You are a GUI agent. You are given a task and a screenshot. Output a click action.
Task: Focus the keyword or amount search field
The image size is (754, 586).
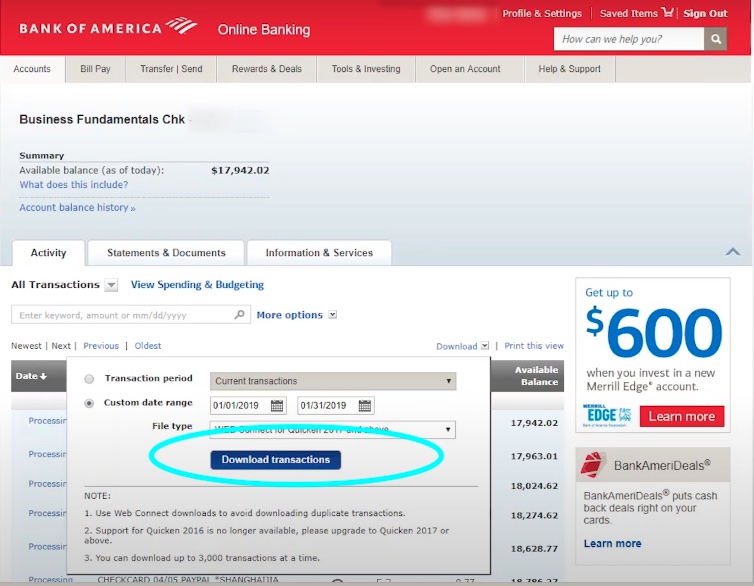click(x=131, y=315)
